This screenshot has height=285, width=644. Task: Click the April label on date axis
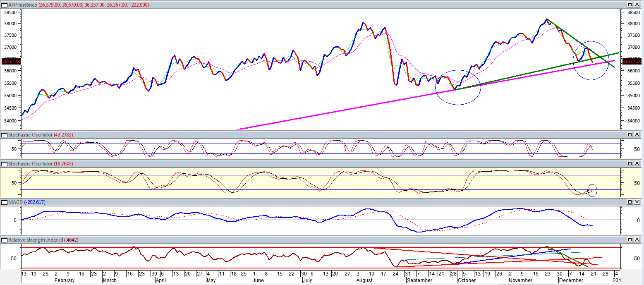click(161, 280)
